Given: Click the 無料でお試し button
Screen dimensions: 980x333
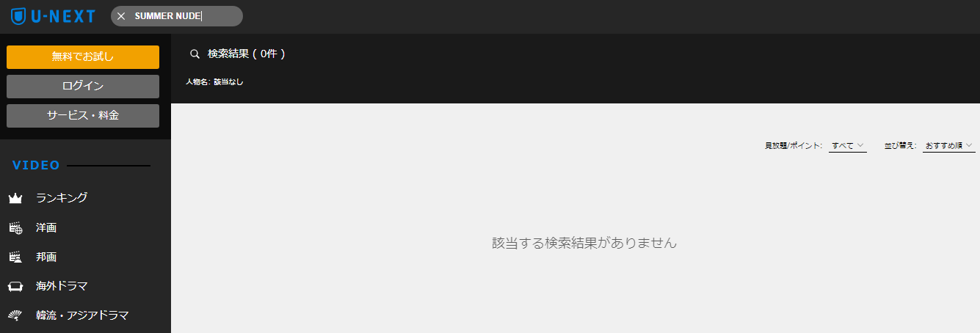Looking at the screenshot, I should click(x=83, y=57).
